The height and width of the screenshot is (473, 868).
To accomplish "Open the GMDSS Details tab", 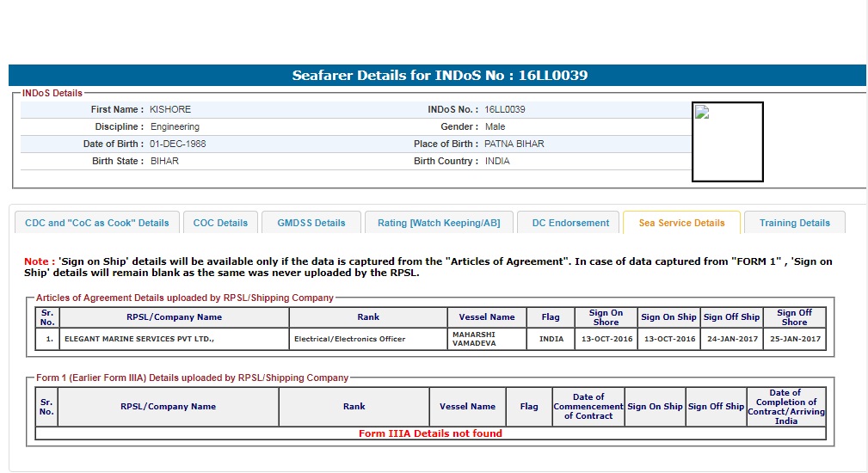I will (311, 223).
